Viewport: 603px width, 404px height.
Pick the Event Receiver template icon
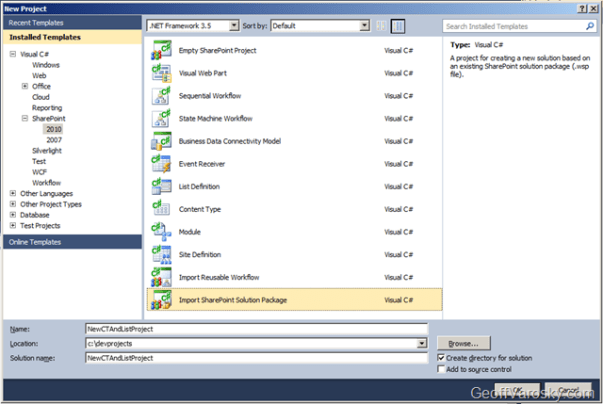click(x=160, y=164)
